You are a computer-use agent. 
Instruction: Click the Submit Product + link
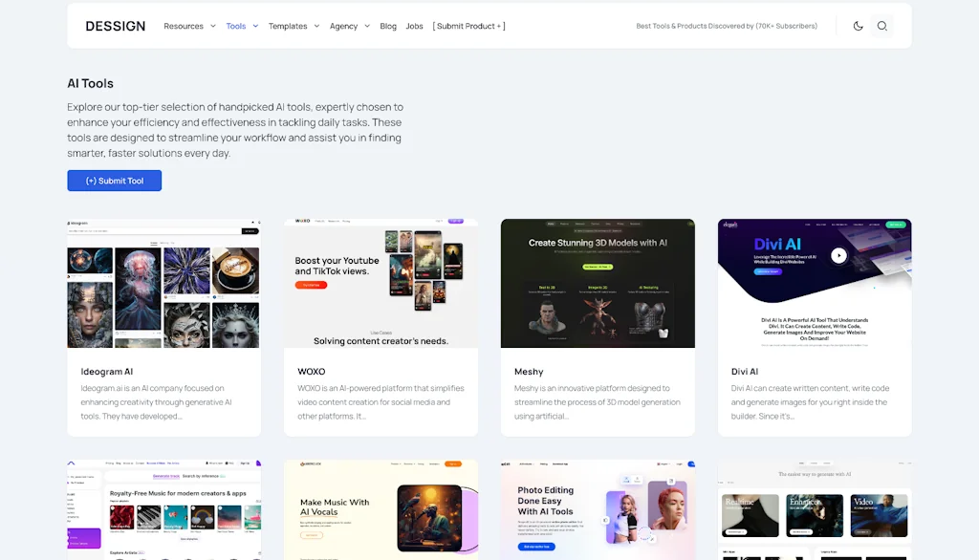pyautogui.click(x=468, y=26)
